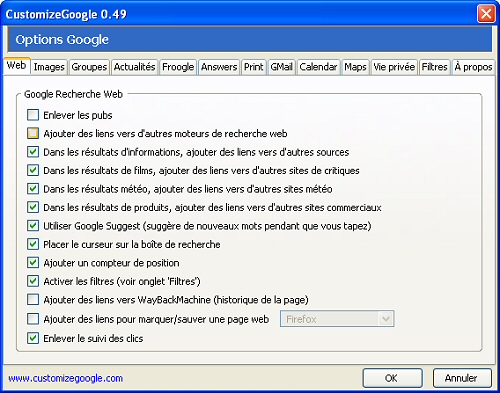Switch to the GMail tab
The width and height of the screenshot is (500, 393).
click(282, 67)
